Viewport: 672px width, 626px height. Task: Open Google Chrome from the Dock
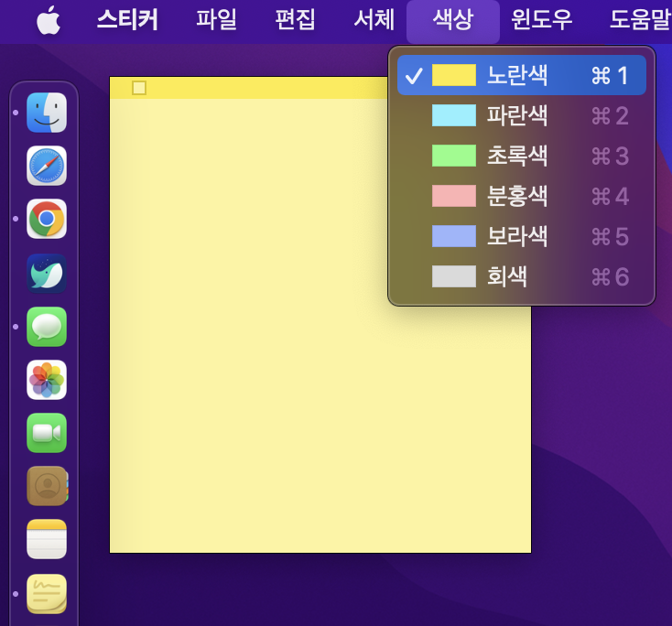[x=47, y=219]
